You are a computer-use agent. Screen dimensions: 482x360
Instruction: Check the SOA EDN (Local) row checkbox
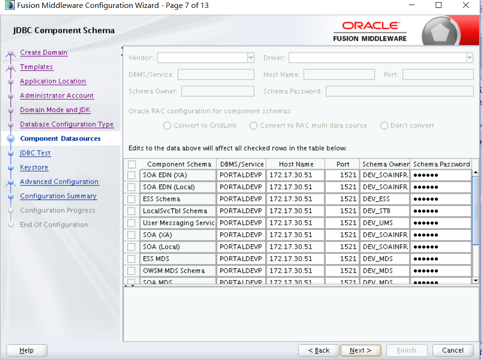131,187
